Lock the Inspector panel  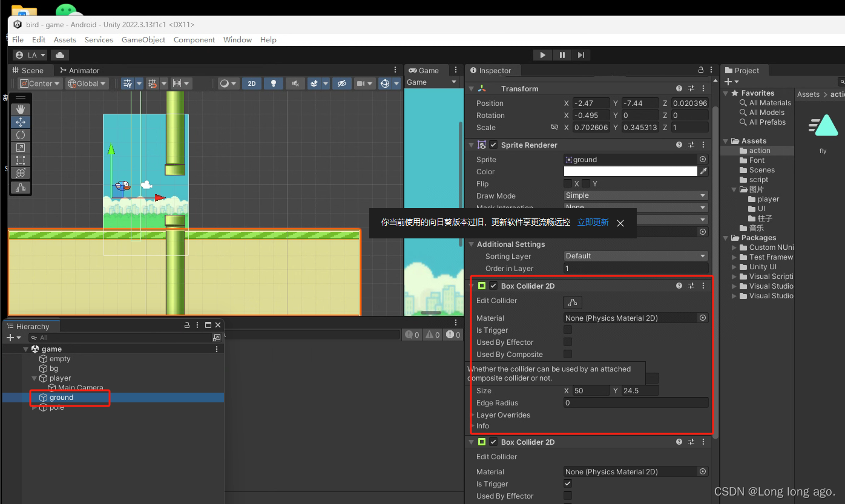(701, 70)
